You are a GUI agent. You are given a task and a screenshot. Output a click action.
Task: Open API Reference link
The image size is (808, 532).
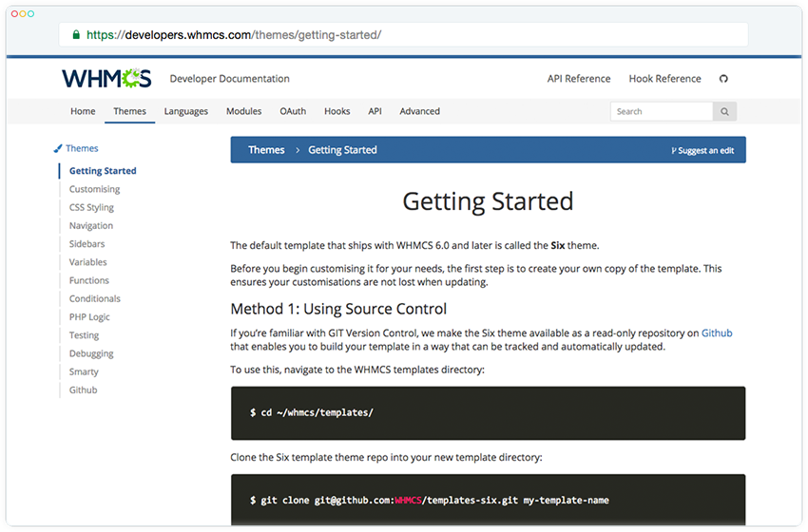[579, 79]
